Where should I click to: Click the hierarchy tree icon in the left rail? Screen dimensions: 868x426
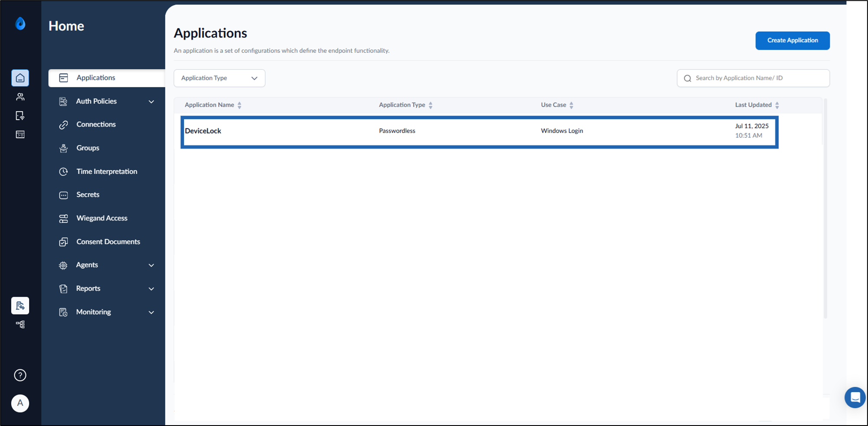20,324
